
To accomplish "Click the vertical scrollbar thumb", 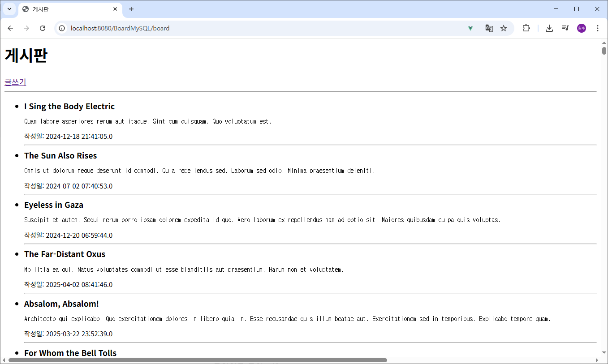I will click(x=604, y=51).
